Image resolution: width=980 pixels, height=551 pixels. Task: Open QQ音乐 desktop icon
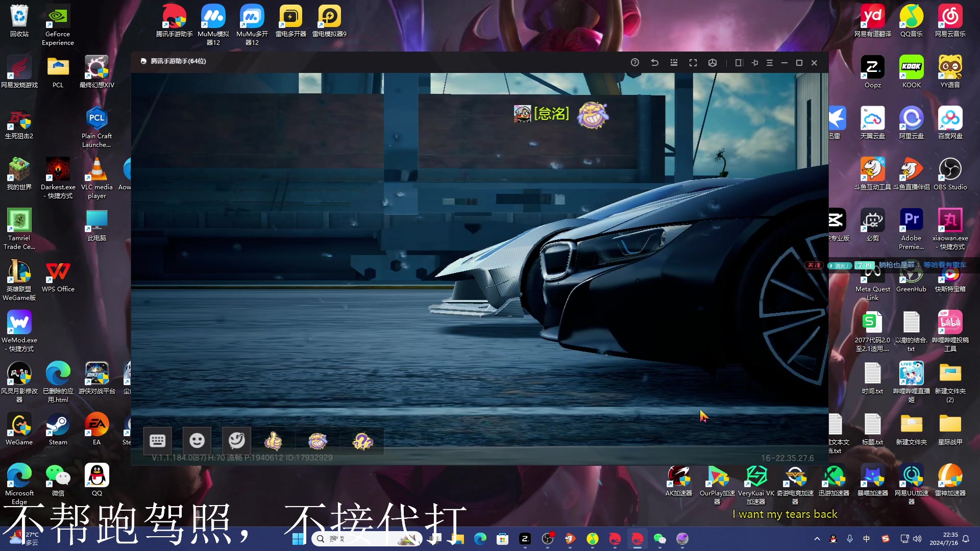pyautogui.click(x=912, y=21)
